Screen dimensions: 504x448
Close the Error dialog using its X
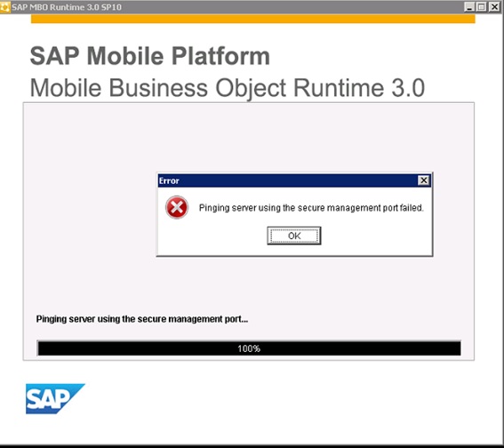point(424,180)
